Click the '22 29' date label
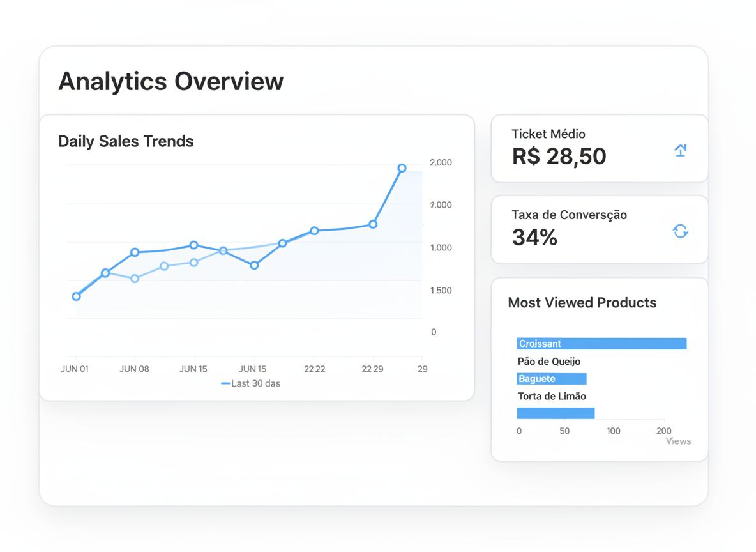The height and width of the screenshot is (552, 756). 372,369
